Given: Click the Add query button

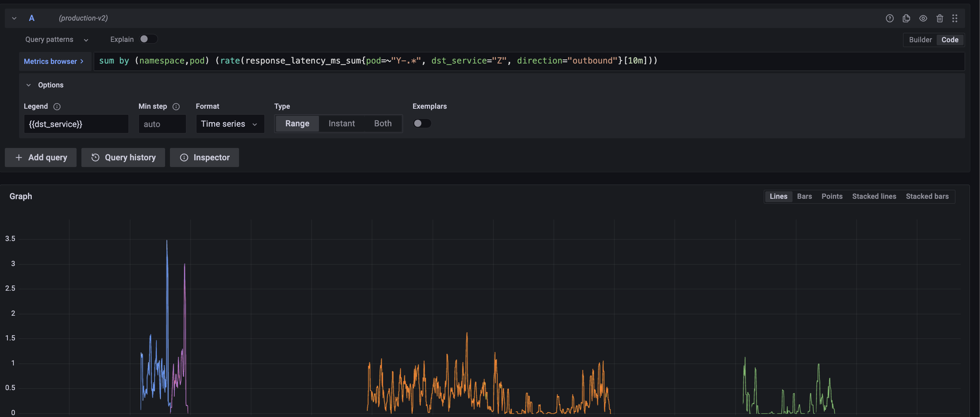Looking at the screenshot, I should coord(40,157).
